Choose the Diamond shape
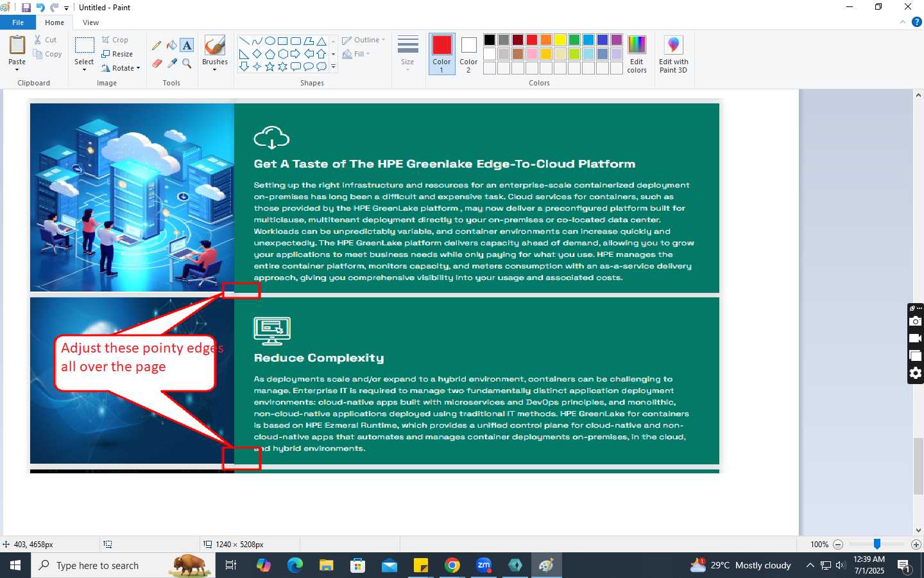The height and width of the screenshot is (578, 924). pos(257,54)
